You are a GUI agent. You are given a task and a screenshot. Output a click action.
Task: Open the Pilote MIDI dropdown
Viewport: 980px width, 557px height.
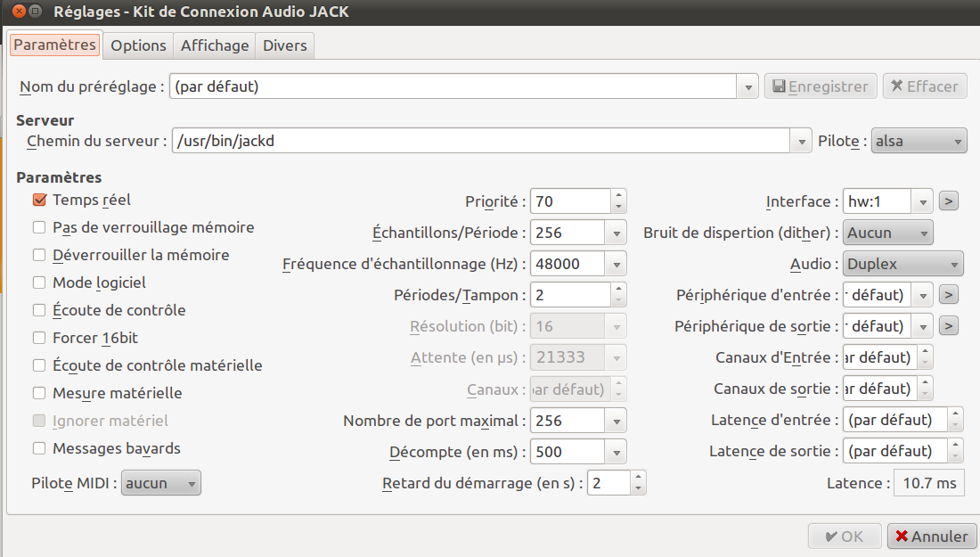click(x=160, y=483)
